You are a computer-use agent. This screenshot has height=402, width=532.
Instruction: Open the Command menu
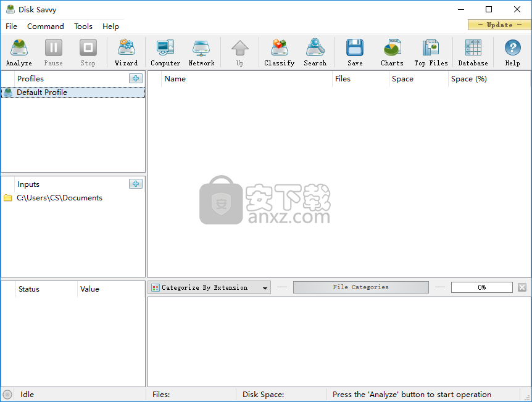click(46, 27)
